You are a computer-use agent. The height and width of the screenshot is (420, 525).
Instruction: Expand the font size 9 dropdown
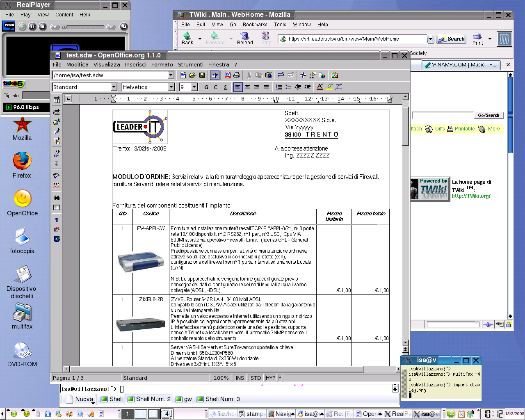pos(194,87)
